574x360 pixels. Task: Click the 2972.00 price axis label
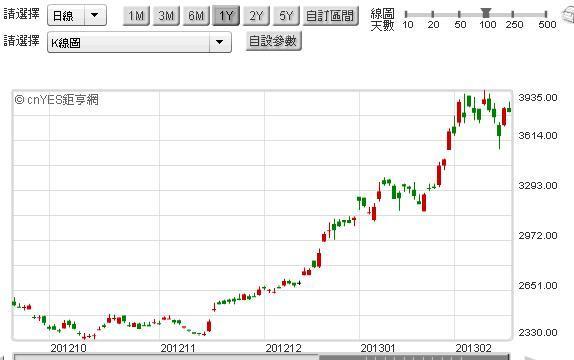(x=538, y=235)
